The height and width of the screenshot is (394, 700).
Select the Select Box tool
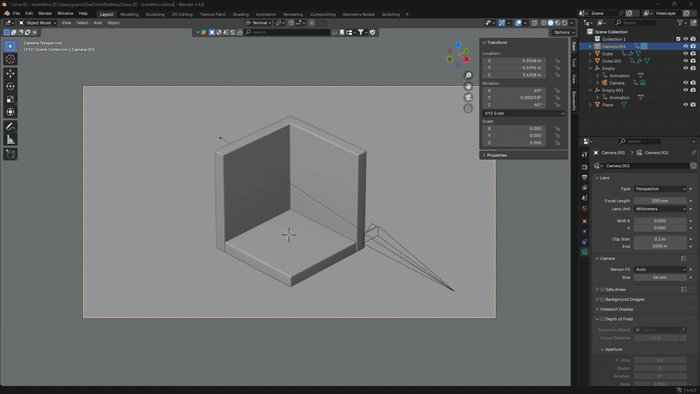(x=10, y=46)
